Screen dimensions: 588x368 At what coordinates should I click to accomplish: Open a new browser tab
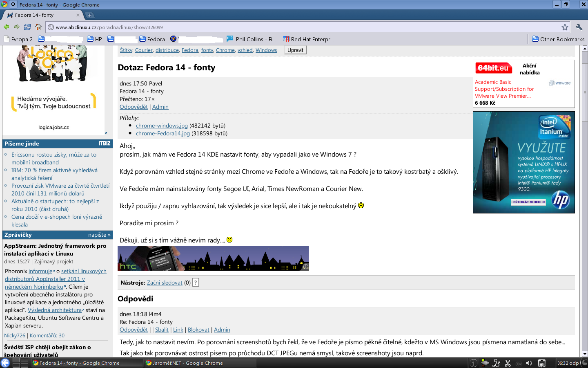pos(90,15)
